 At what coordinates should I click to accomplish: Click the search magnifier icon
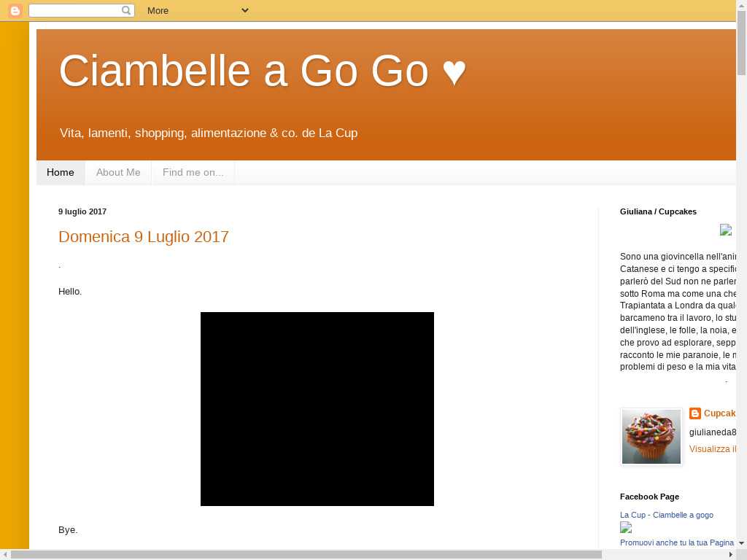(x=126, y=10)
